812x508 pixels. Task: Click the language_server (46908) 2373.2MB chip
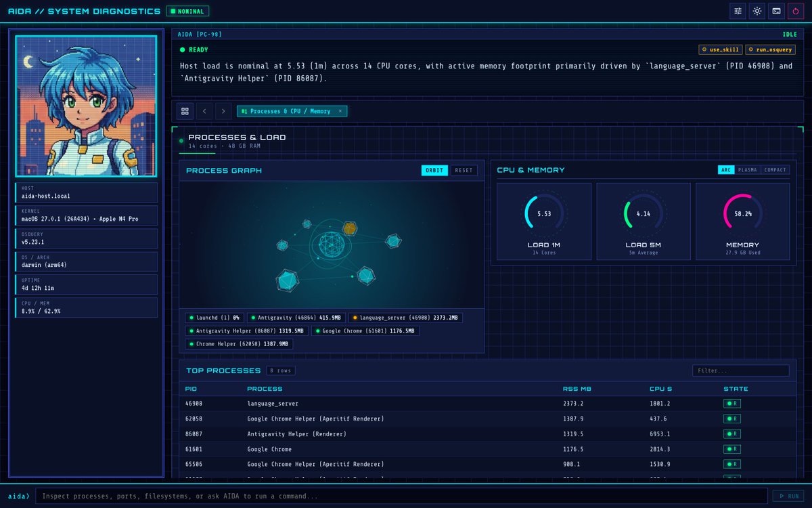pyautogui.click(x=406, y=317)
